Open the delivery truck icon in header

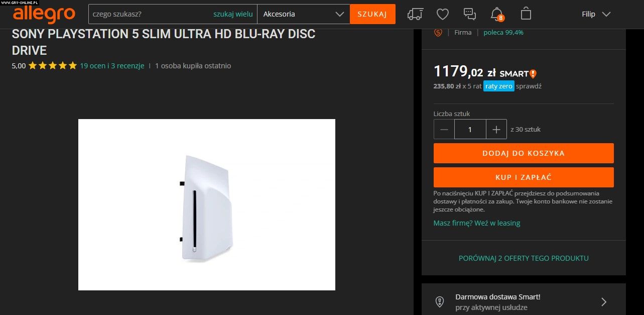point(415,14)
